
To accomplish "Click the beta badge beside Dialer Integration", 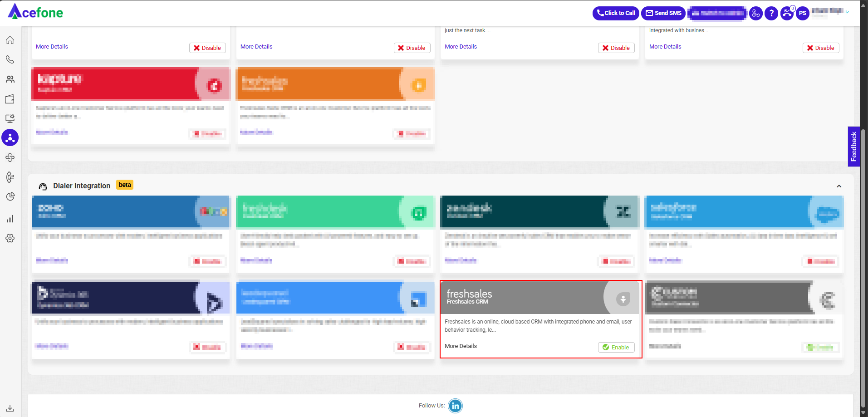I will (x=125, y=185).
